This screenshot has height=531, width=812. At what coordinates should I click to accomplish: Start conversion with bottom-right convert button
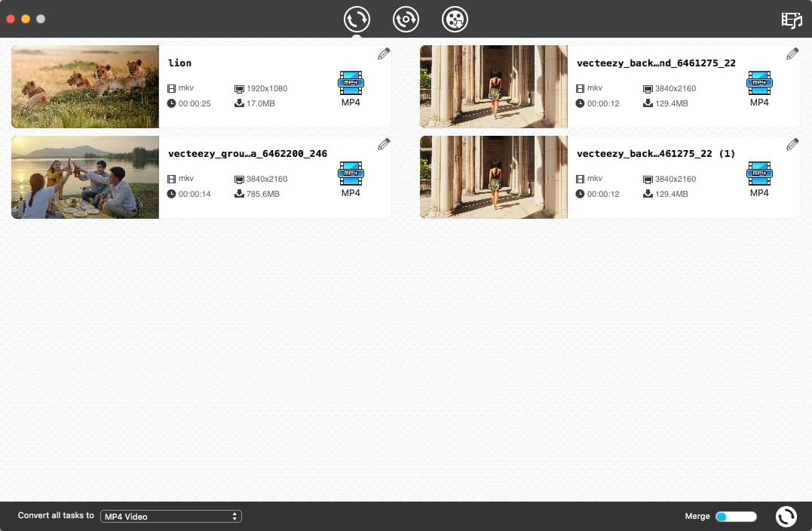pos(786,517)
